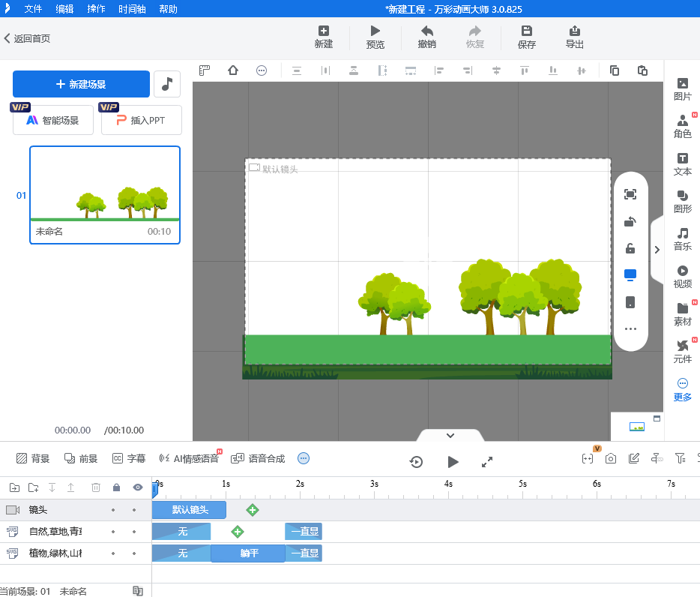
Task: Toggle the eye visibility icon in timeline header
Action: coord(138,487)
